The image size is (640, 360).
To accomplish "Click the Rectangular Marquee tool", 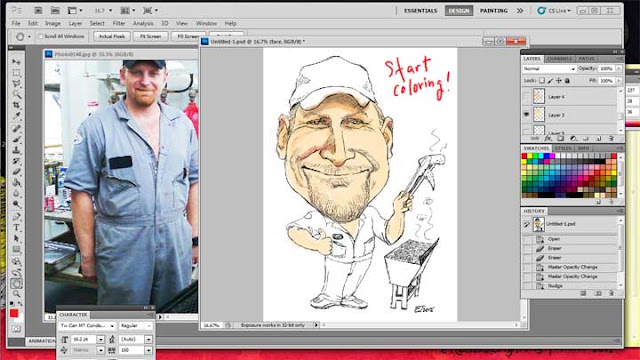I will point(16,73).
